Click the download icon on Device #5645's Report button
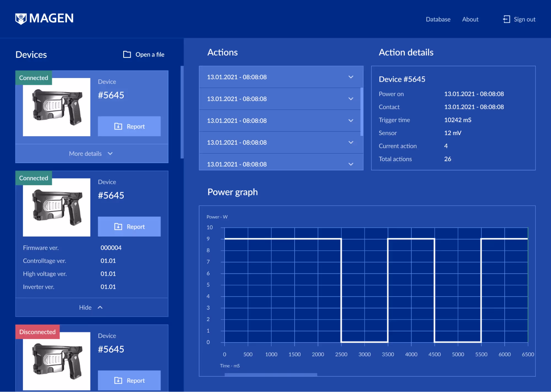Viewport: 551px width, 392px height. [x=118, y=126]
